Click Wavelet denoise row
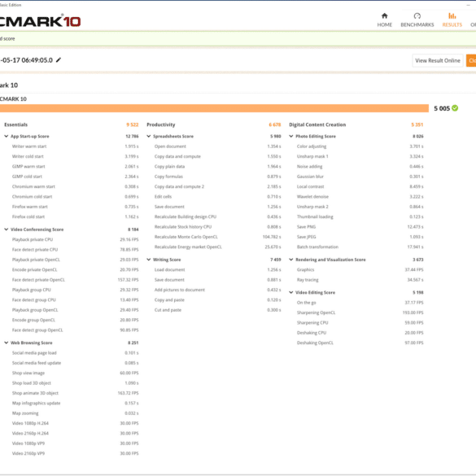 (x=360, y=197)
